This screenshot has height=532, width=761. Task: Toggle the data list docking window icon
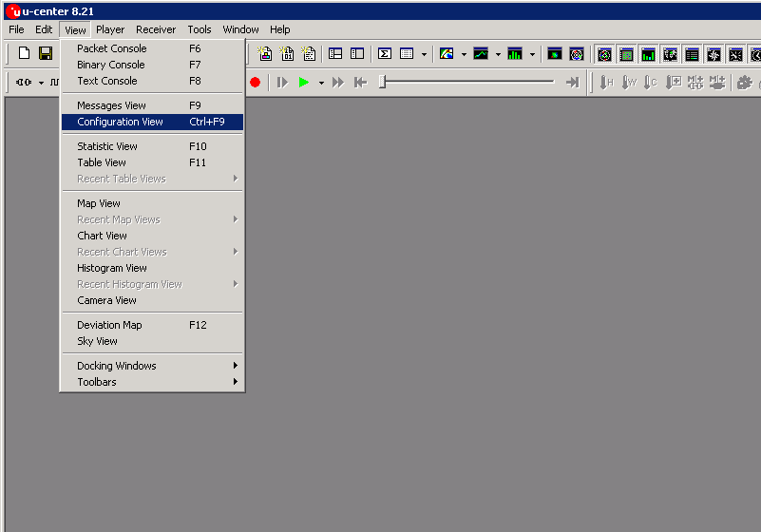(692, 55)
